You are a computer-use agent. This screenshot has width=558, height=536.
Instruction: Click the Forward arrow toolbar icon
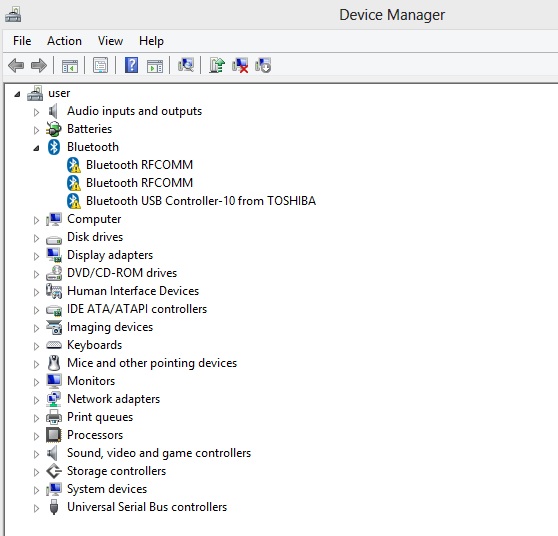[x=39, y=65]
